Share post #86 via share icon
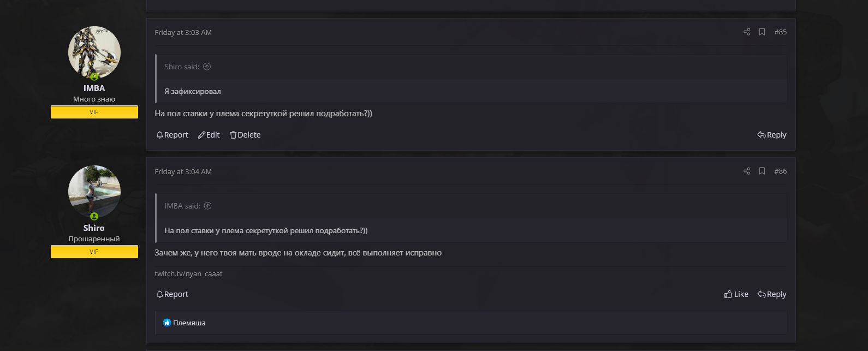This screenshot has width=868, height=351. pyautogui.click(x=746, y=171)
